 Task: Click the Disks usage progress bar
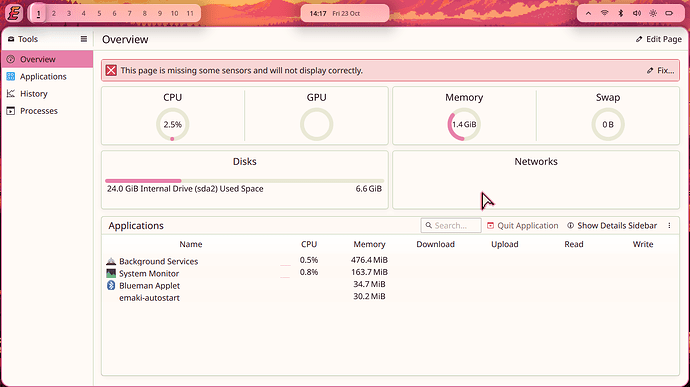click(245, 181)
